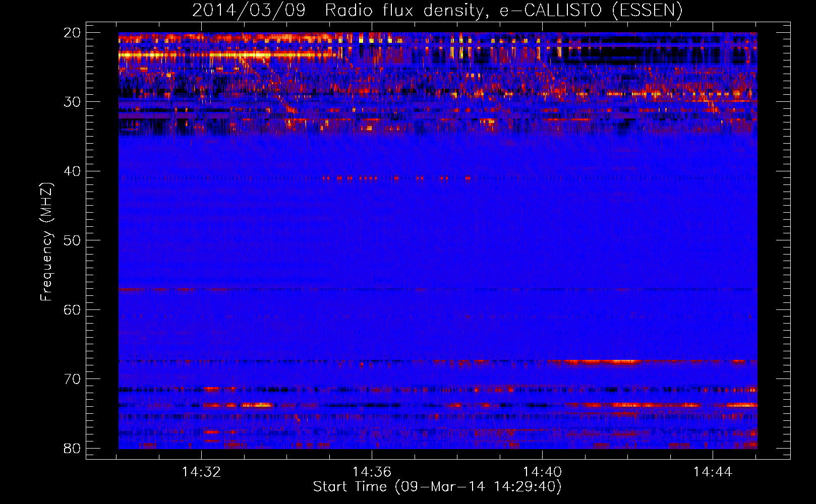Click the '40' frequency tick label

point(72,171)
